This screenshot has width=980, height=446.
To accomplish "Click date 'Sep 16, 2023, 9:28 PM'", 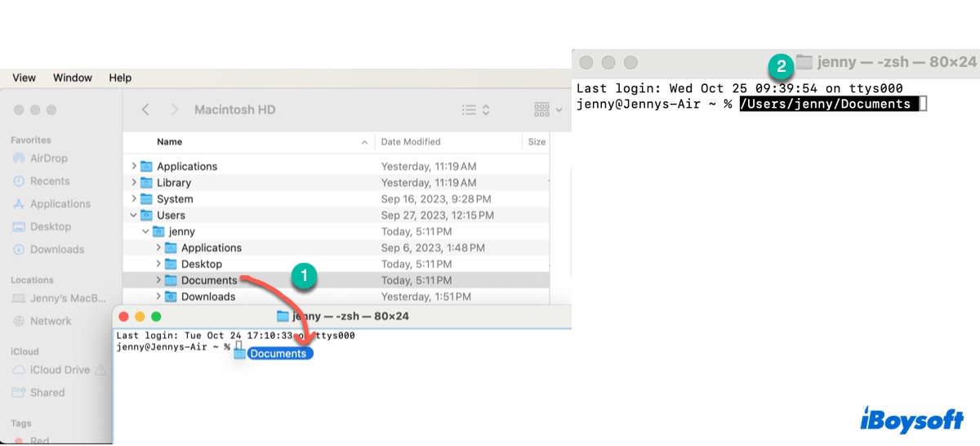I will point(436,198).
